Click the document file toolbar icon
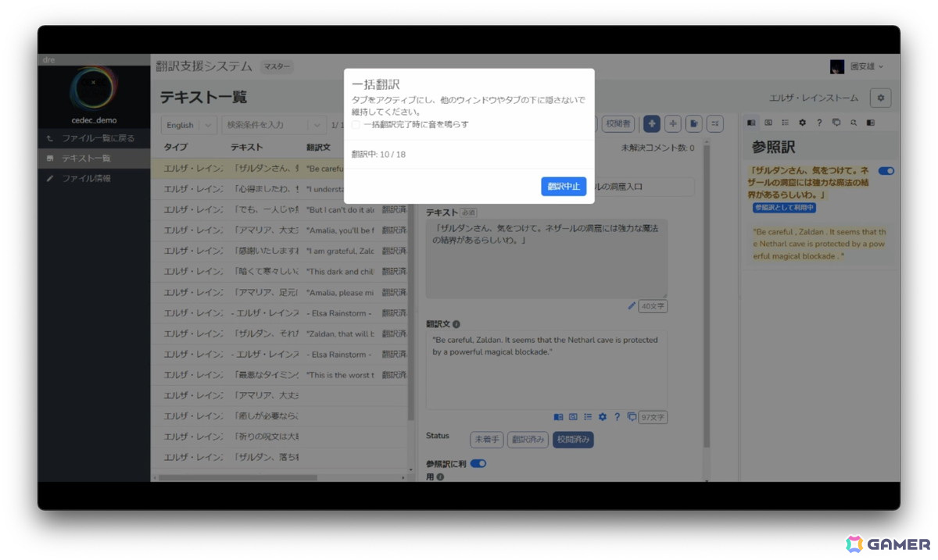 pyautogui.click(x=694, y=123)
